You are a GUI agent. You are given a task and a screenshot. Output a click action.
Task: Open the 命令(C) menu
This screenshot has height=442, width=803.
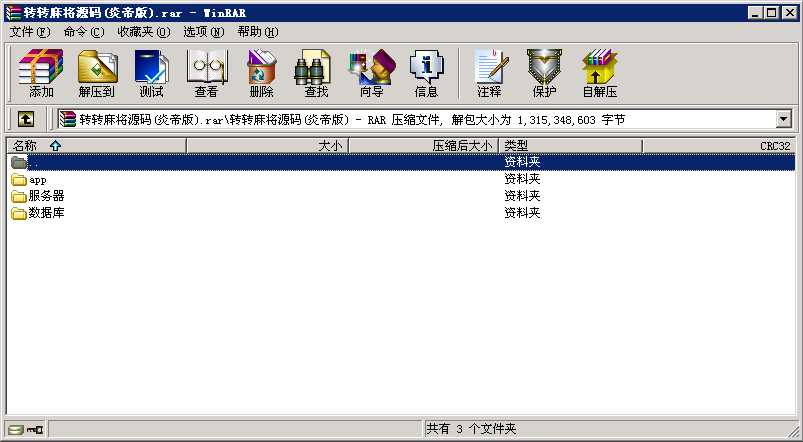84,32
